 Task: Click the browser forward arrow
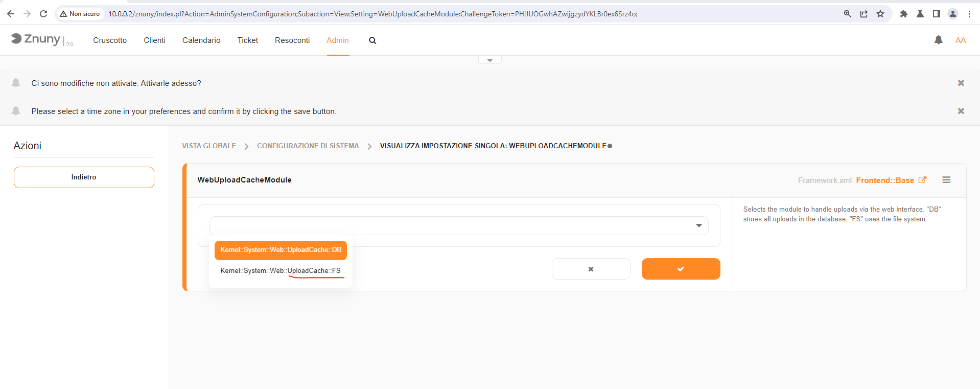tap(27, 14)
